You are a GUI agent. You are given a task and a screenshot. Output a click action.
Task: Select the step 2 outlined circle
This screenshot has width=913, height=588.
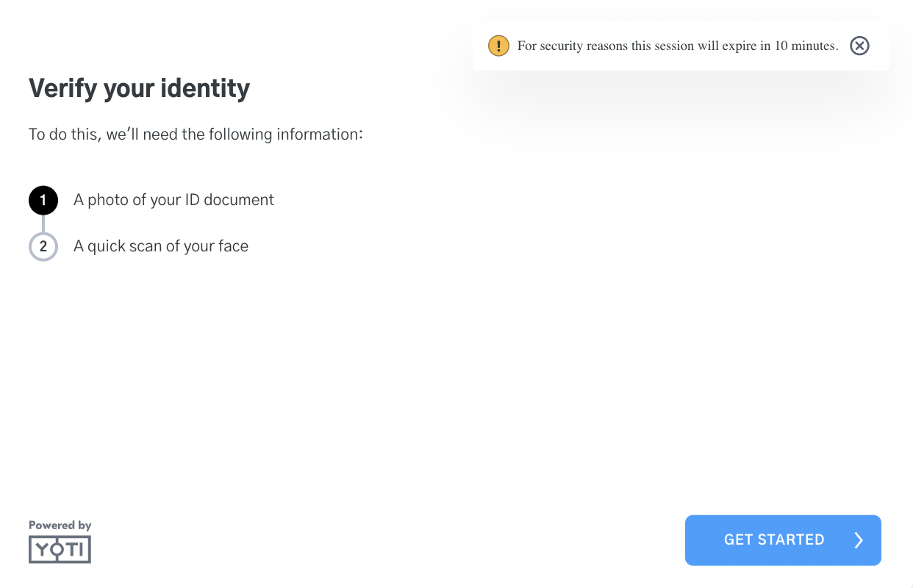pos(43,246)
